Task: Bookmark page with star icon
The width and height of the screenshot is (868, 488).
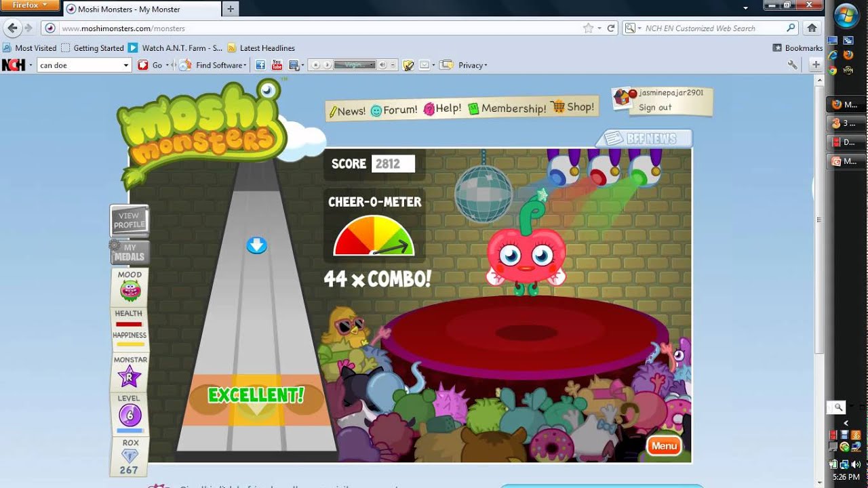Action: [x=588, y=28]
